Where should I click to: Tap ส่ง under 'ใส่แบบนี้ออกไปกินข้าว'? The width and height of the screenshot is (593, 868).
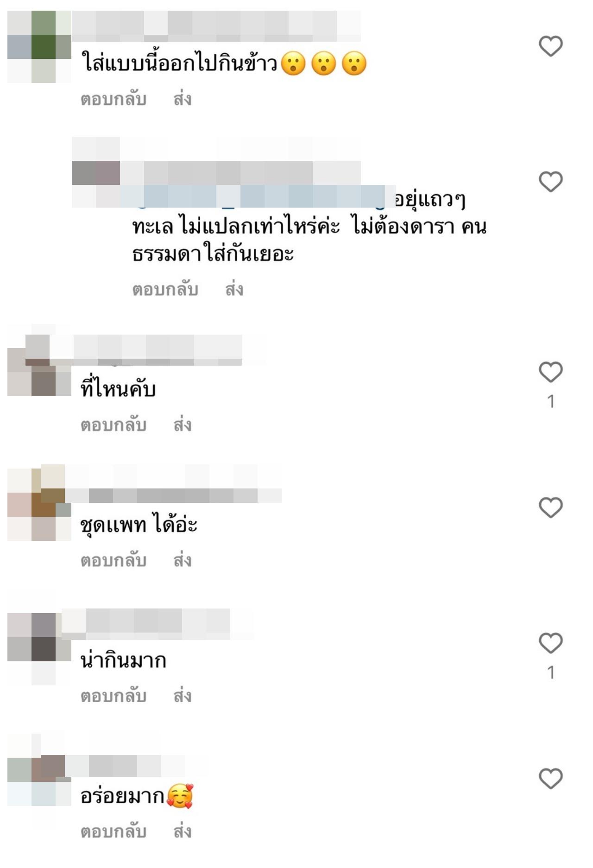coord(183,99)
